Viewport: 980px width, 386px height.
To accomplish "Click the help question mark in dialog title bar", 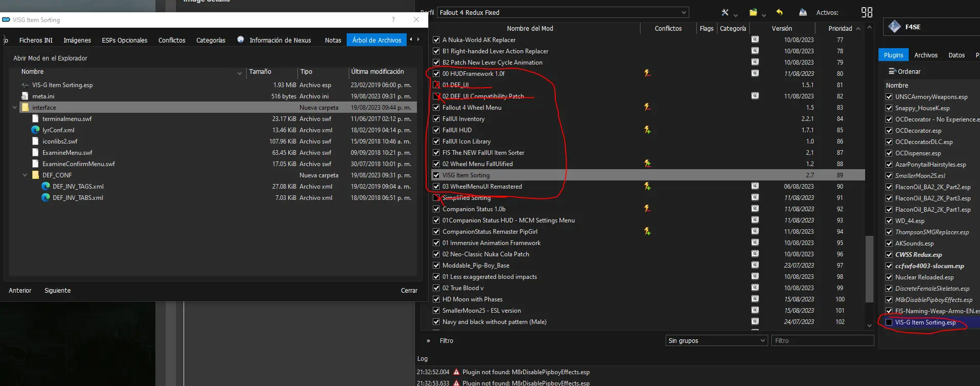I will (x=393, y=19).
